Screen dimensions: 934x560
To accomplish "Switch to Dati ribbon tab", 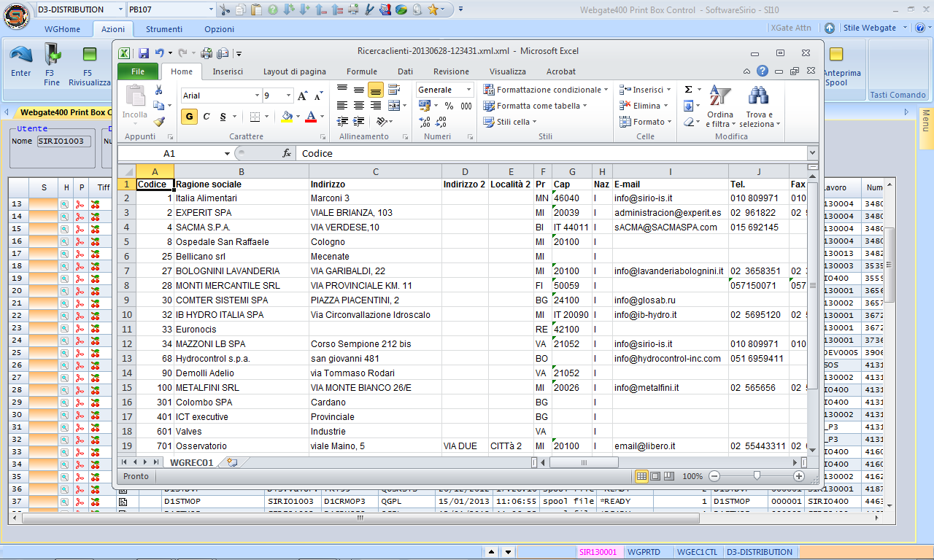I will coord(406,71).
